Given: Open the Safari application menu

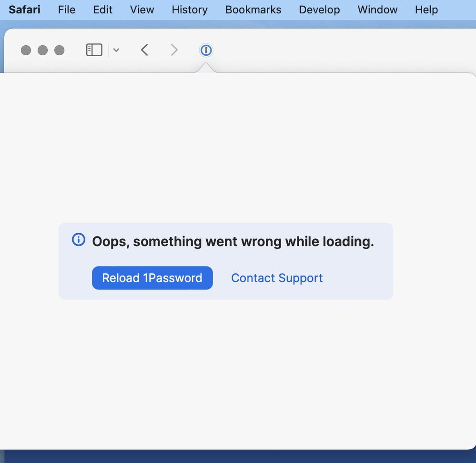Looking at the screenshot, I should click(x=24, y=10).
